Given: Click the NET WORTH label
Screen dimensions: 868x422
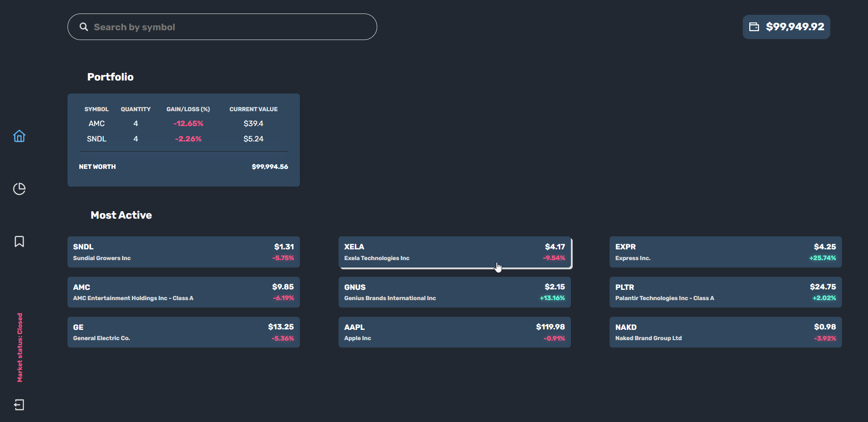Looking at the screenshot, I should pyautogui.click(x=97, y=167).
